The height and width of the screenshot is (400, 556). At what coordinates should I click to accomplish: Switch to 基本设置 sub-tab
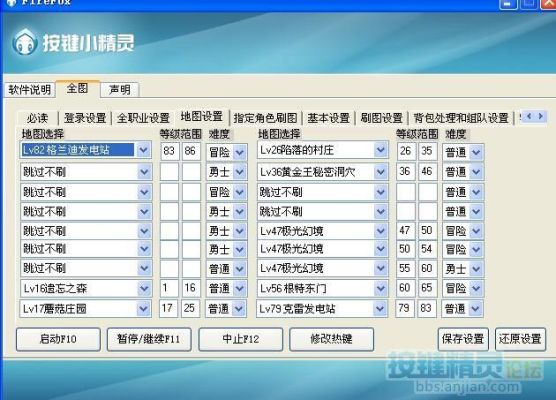[x=328, y=118]
